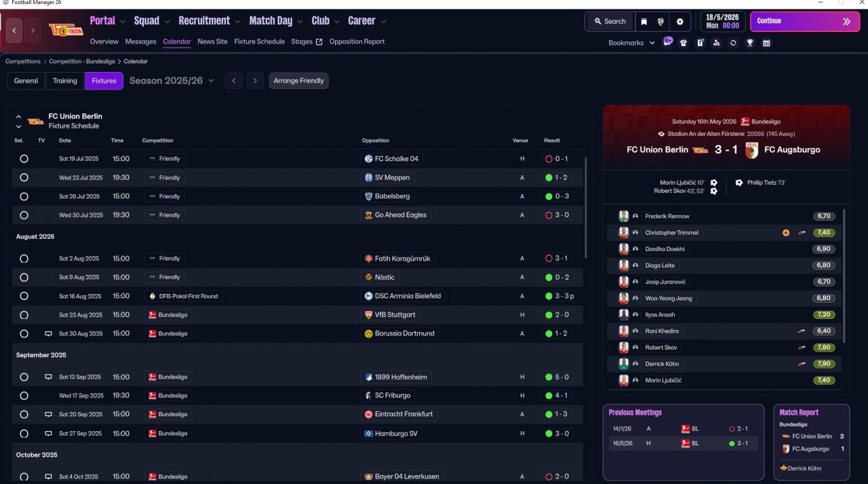Image resolution: width=868 pixels, height=484 pixels.
Task: Click the TV icon on 1899 Hoffenheim fixture
Action: click(x=48, y=377)
